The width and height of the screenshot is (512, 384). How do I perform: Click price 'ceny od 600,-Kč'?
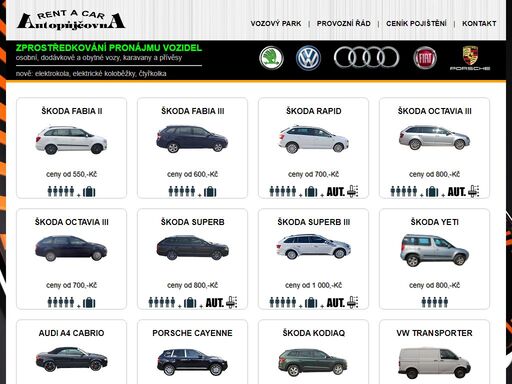(x=192, y=174)
